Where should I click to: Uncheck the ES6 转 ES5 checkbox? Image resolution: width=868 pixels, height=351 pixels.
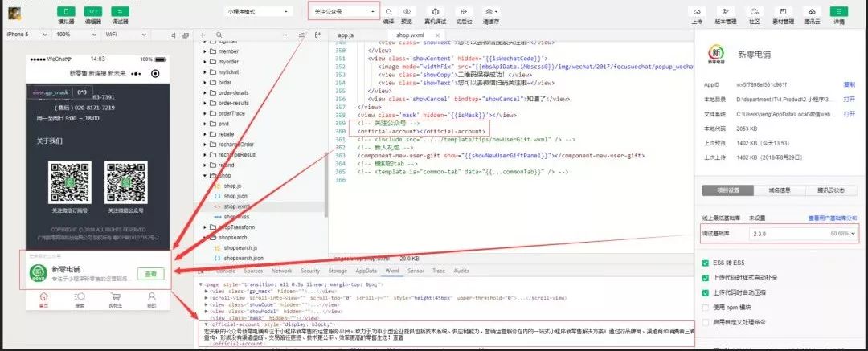pyautogui.click(x=706, y=263)
